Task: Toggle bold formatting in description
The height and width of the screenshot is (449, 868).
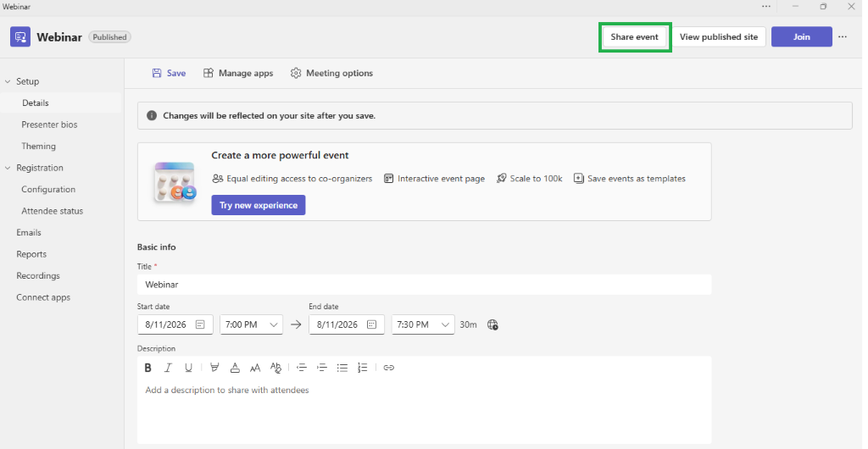Action: (x=147, y=368)
